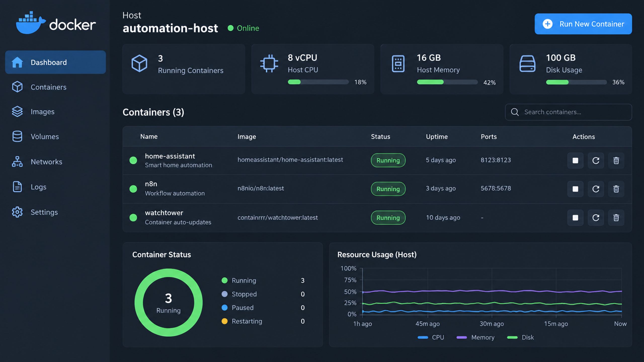
Task: Click the Host Memory icon
Action: coord(398,64)
